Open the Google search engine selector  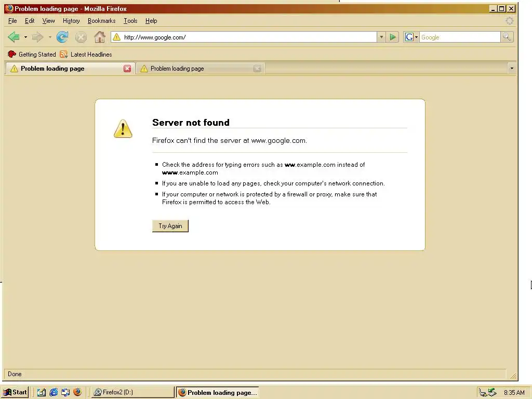411,37
